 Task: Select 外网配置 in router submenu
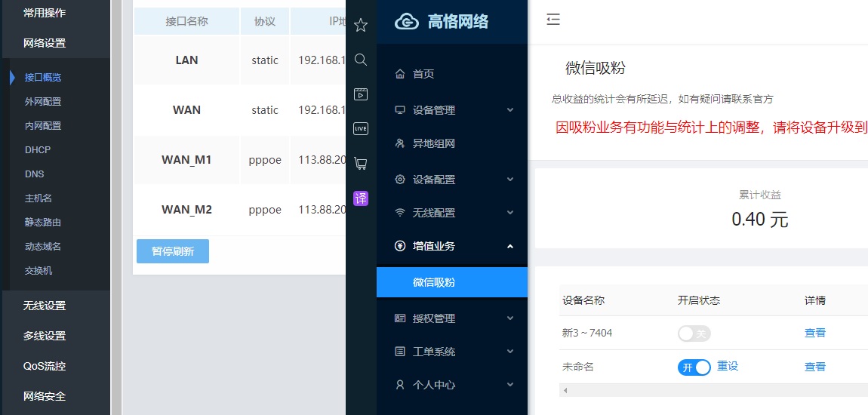click(42, 102)
